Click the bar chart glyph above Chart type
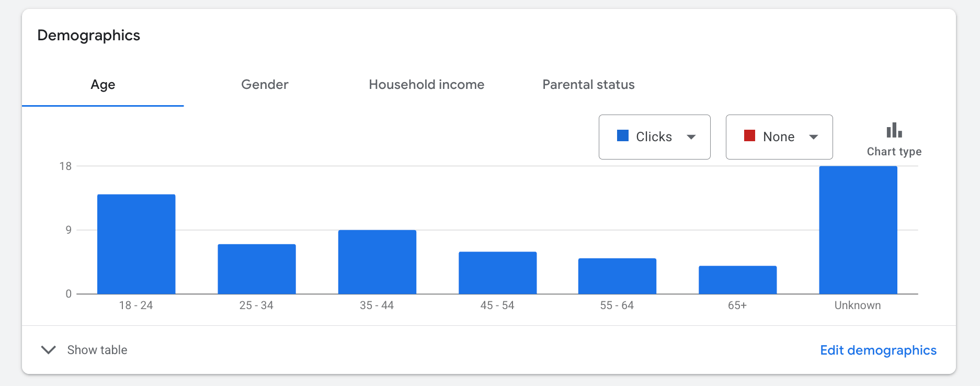 click(x=894, y=129)
